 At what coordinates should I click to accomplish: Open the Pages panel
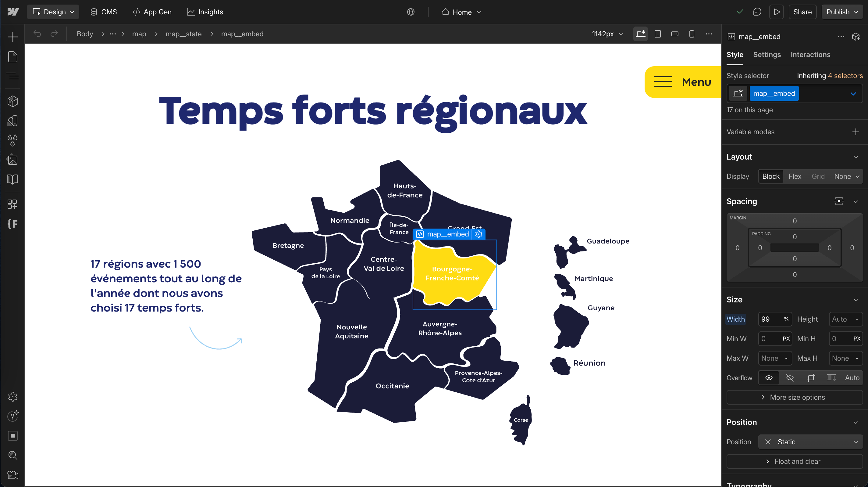click(12, 57)
